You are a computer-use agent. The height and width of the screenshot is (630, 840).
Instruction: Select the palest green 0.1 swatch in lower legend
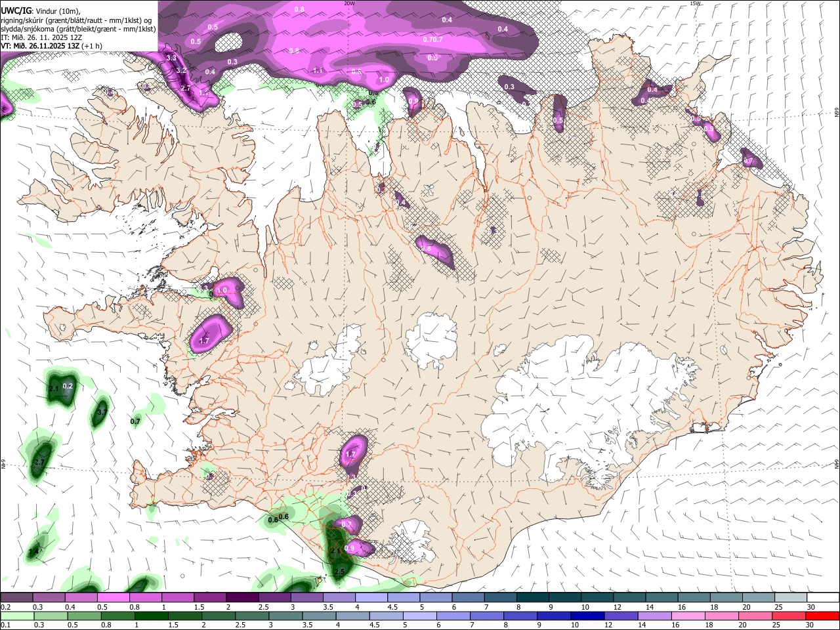(x=16, y=616)
